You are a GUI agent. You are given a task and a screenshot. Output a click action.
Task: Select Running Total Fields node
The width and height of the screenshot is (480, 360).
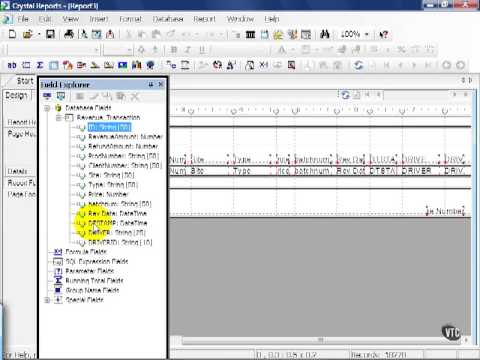click(94, 281)
